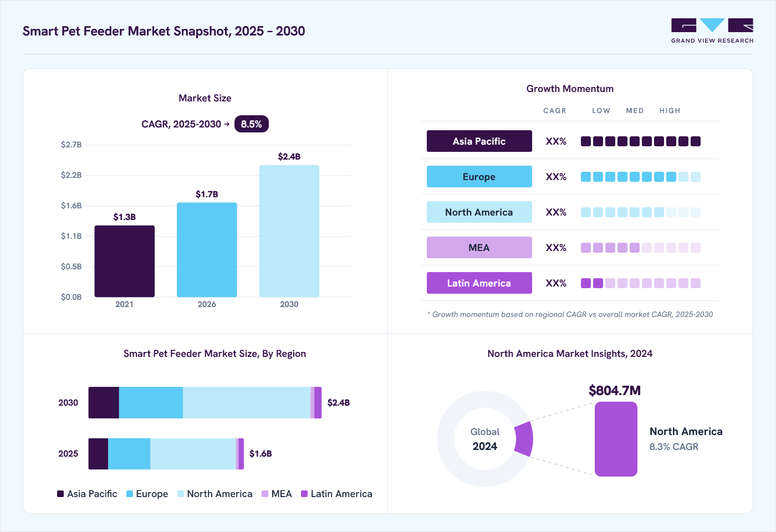
Task: Select the 2021 dark purple bar
Action: click(125, 261)
